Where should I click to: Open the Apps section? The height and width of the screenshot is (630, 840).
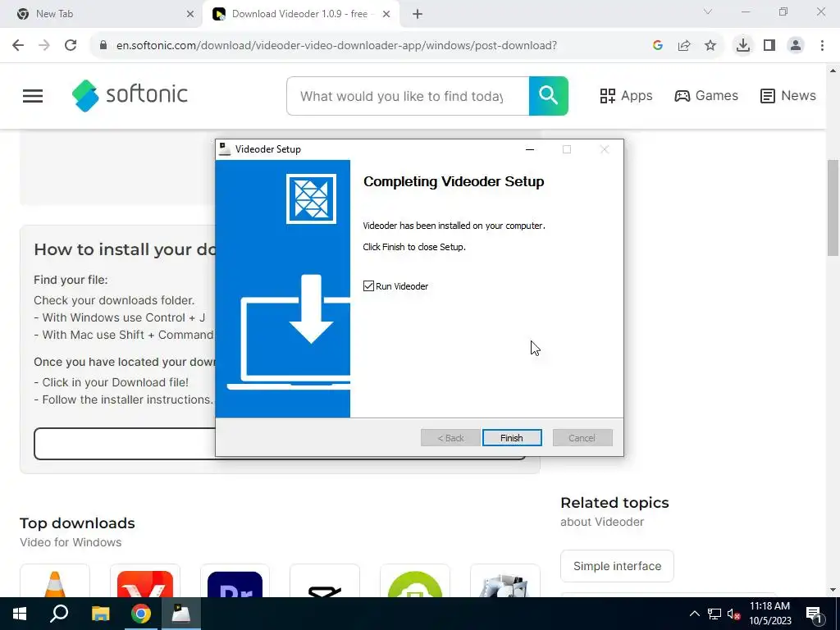tap(626, 96)
